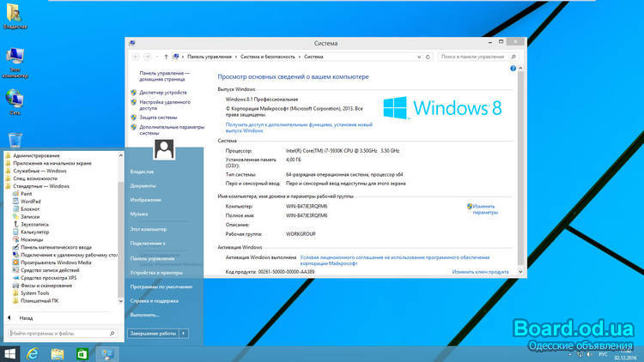The image size is (644, 362).
Task: Open Изображения from start menu right pane
Action: point(146,200)
